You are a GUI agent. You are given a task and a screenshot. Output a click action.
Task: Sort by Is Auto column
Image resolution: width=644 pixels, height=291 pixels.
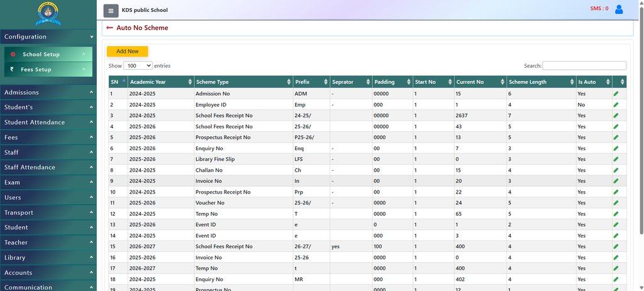click(x=594, y=82)
